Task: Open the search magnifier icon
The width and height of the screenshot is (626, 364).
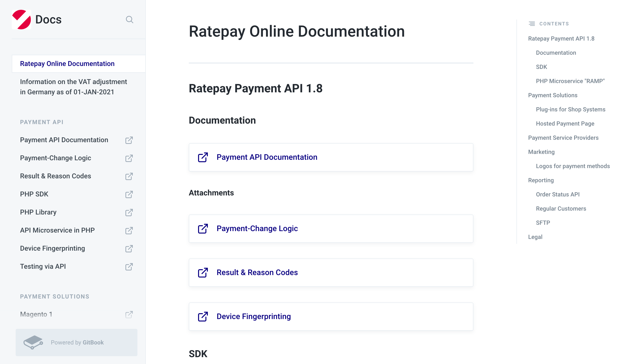Action: (x=129, y=20)
